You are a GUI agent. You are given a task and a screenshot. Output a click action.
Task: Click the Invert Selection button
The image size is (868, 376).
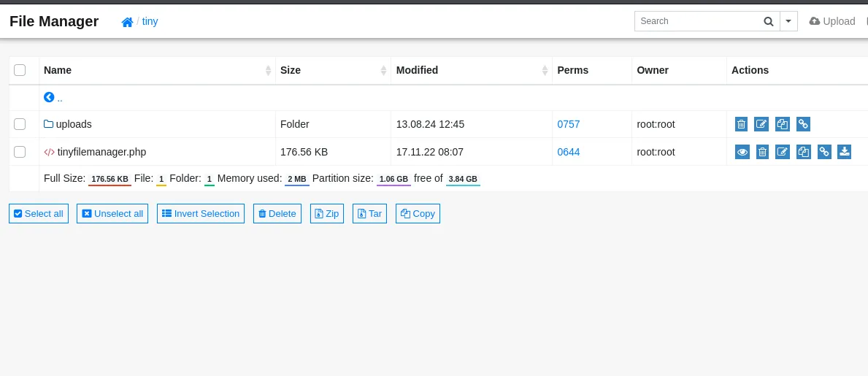(x=201, y=214)
